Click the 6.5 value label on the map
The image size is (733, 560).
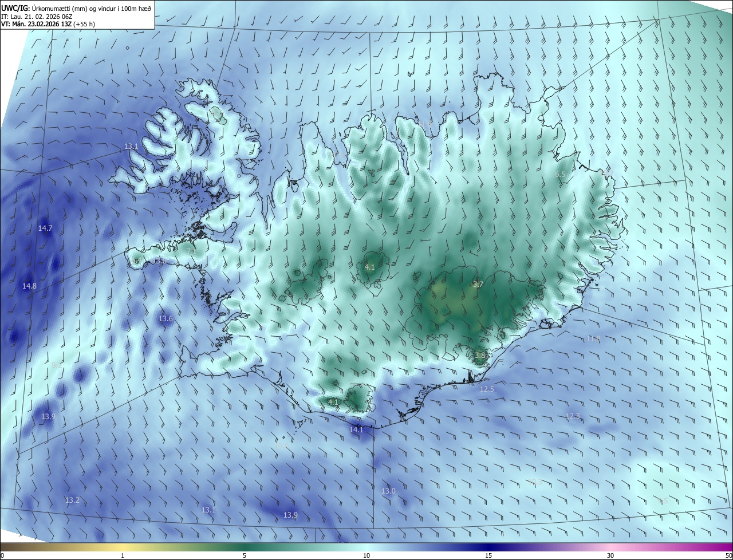pyautogui.click(x=560, y=174)
